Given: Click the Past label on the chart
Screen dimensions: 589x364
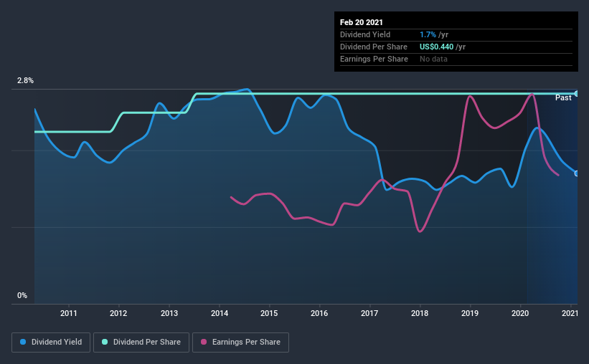Looking at the screenshot, I should click(563, 97).
